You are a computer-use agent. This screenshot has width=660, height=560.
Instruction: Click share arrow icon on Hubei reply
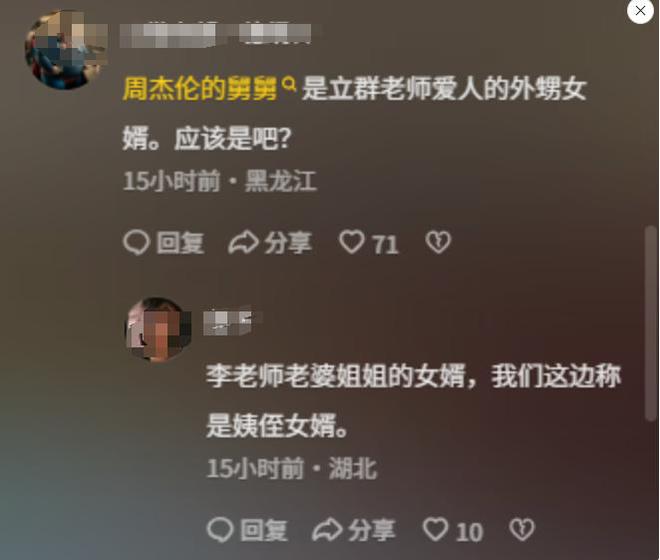(327, 530)
